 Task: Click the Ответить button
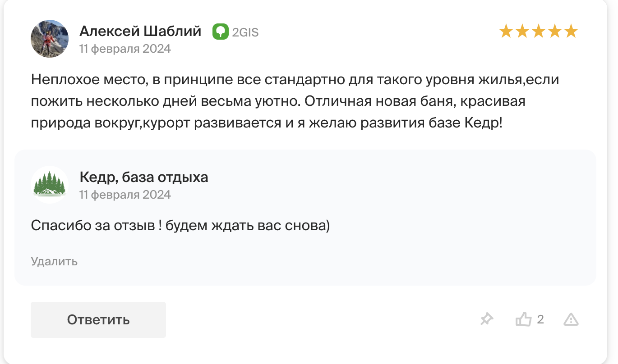(98, 320)
